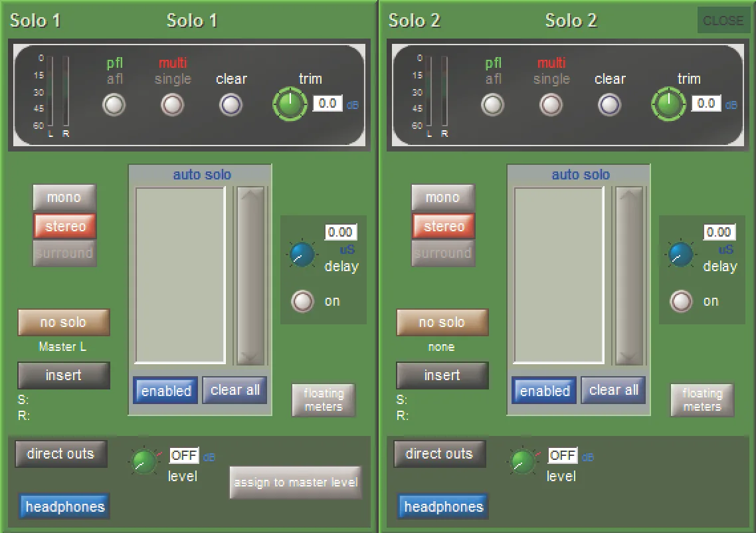Toggle the multi/single button in Solo 2
756x533 pixels.
click(x=551, y=104)
